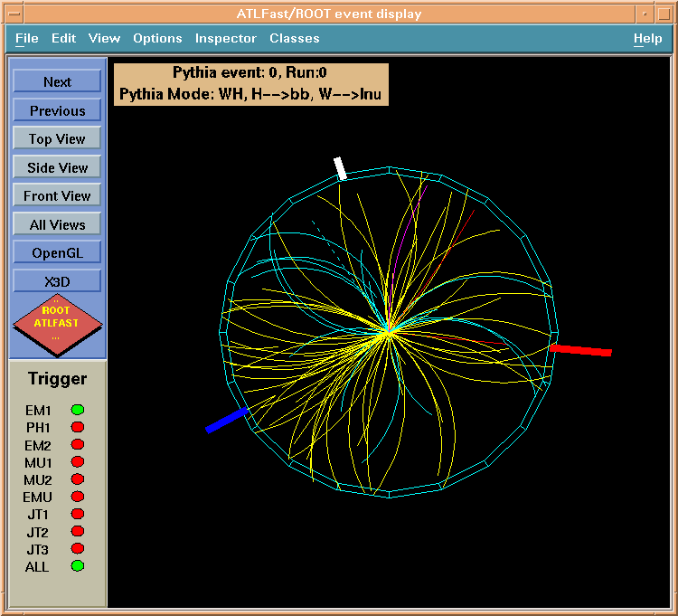Go to the Previous event
678x616 pixels.
click(57, 110)
